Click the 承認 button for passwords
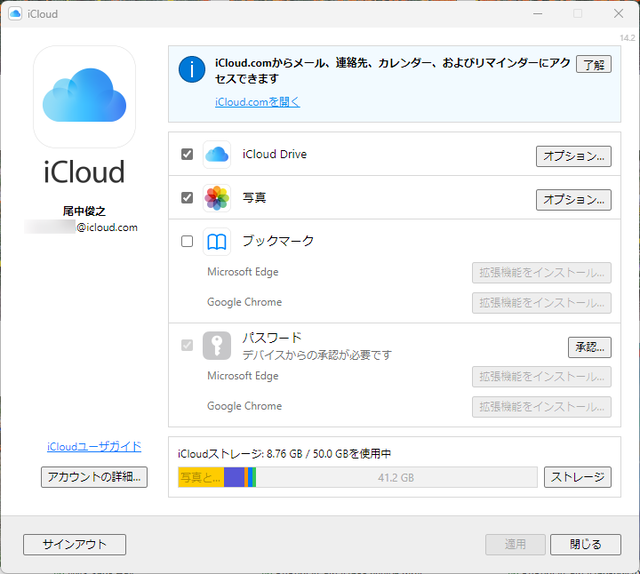640x574 pixels. [x=589, y=347]
